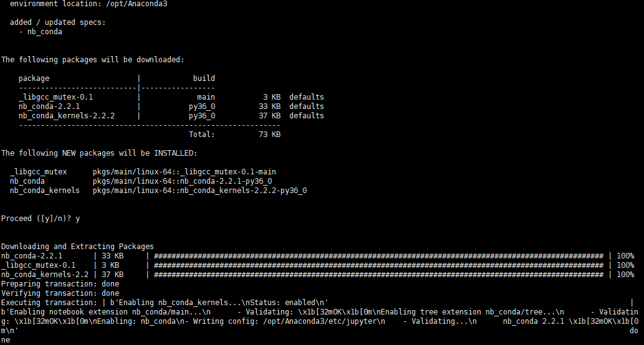The width and height of the screenshot is (644, 345).
Task: Click the _libgcc_mutex-0.1 download progress bar
Action: (378, 265)
